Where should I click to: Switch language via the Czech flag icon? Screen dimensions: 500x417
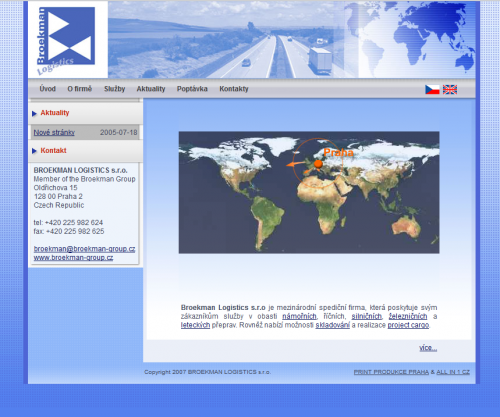[x=432, y=89]
